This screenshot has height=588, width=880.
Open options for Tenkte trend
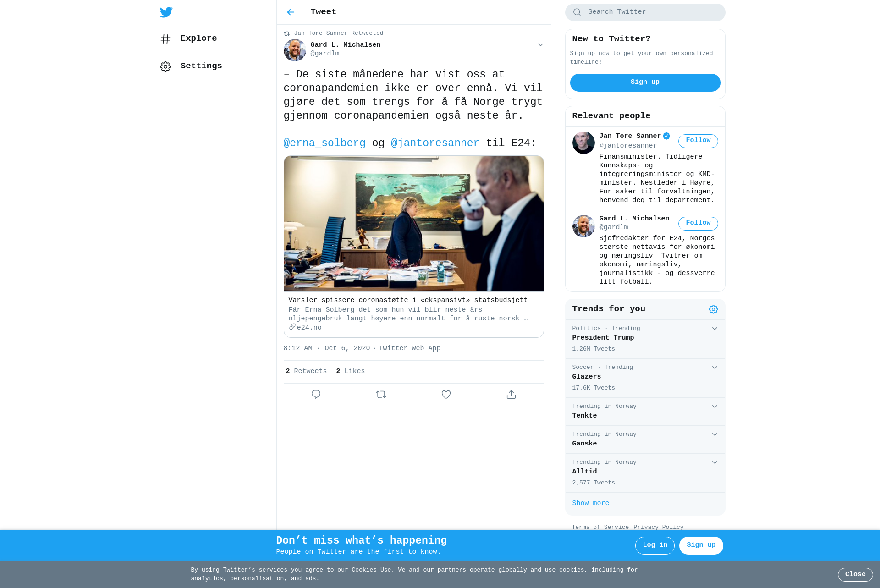click(x=715, y=407)
